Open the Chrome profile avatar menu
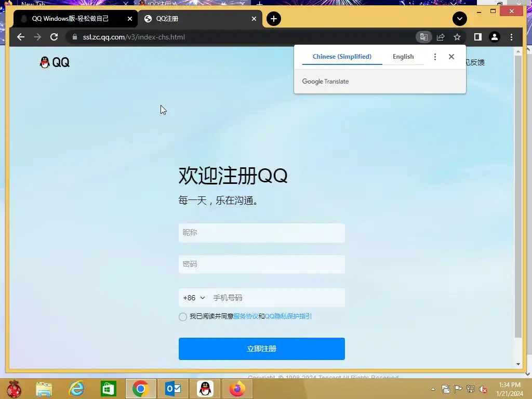 (495, 37)
